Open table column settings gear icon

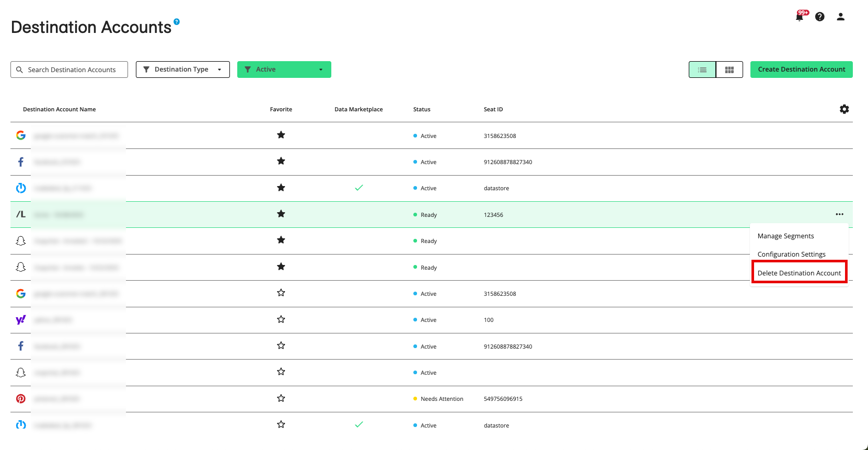(x=844, y=109)
